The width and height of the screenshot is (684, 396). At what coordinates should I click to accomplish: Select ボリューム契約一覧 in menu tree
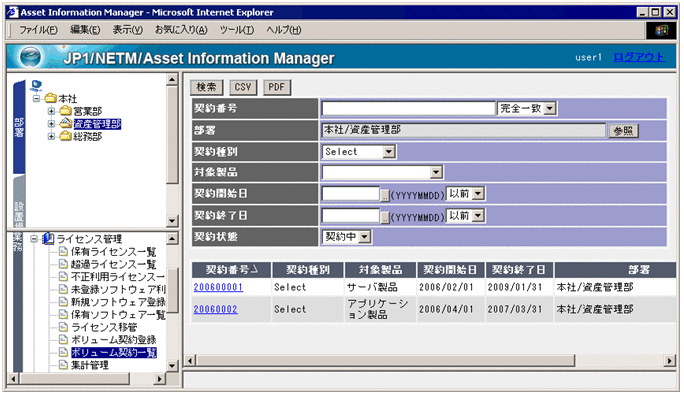tap(114, 352)
